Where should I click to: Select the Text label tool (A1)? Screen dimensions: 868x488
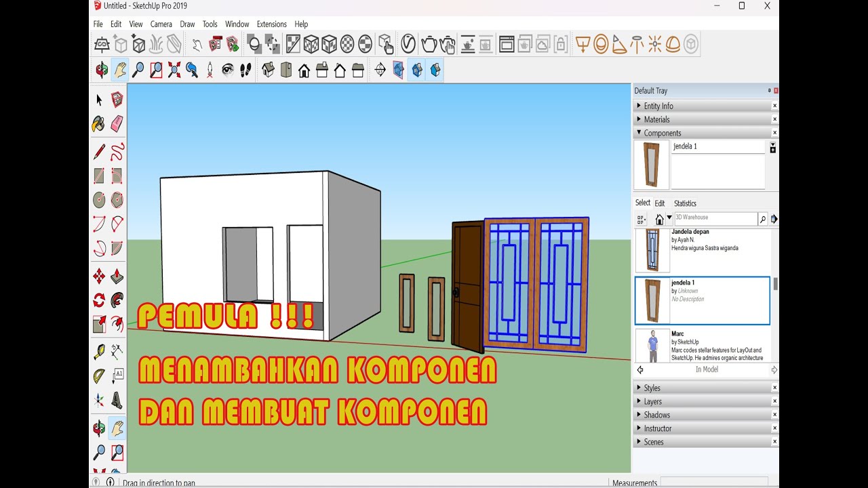[117, 376]
